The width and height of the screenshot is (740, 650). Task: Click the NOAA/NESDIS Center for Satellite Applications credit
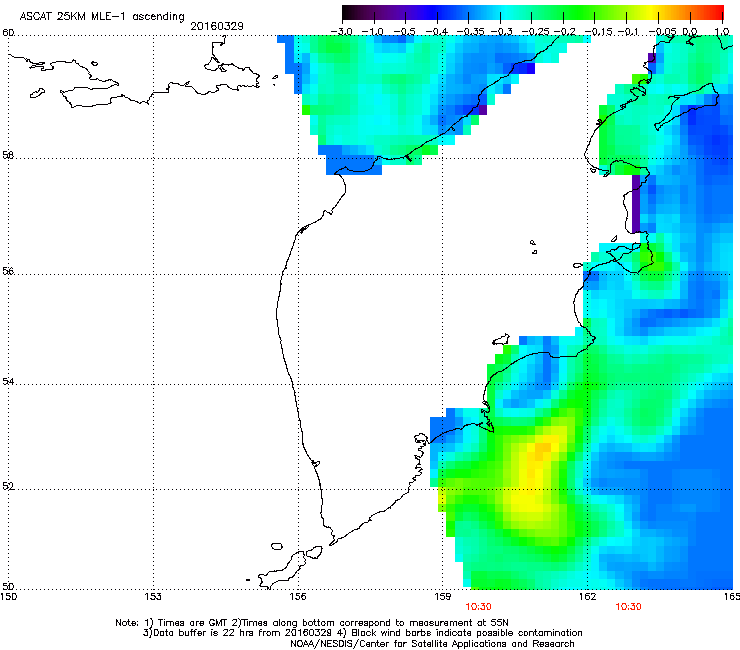pyautogui.click(x=432, y=644)
